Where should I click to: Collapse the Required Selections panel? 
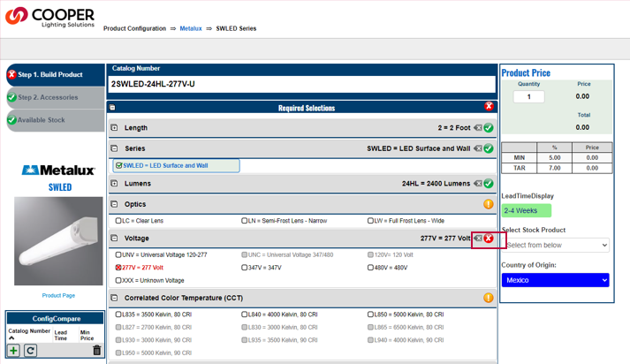coord(112,108)
